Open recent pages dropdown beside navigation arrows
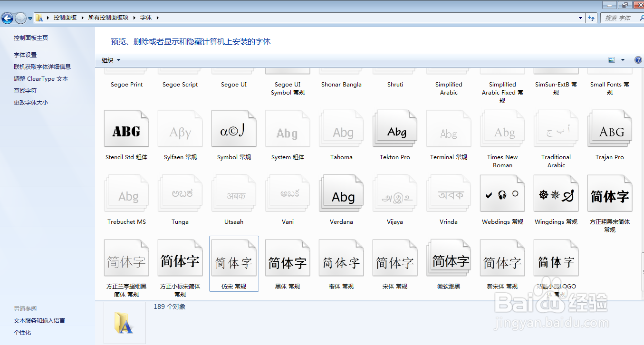Screen dimensions: 644x345 [30, 19]
